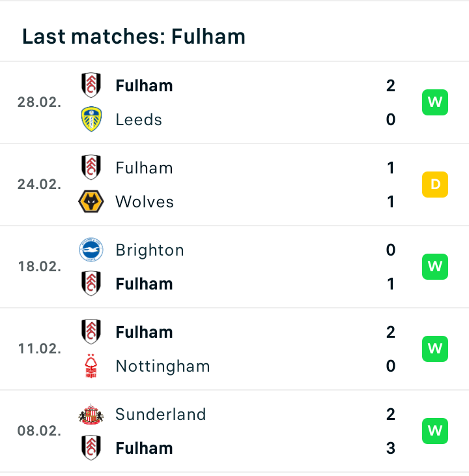
Task: Open the Nottingham team name link
Action: click(x=163, y=366)
